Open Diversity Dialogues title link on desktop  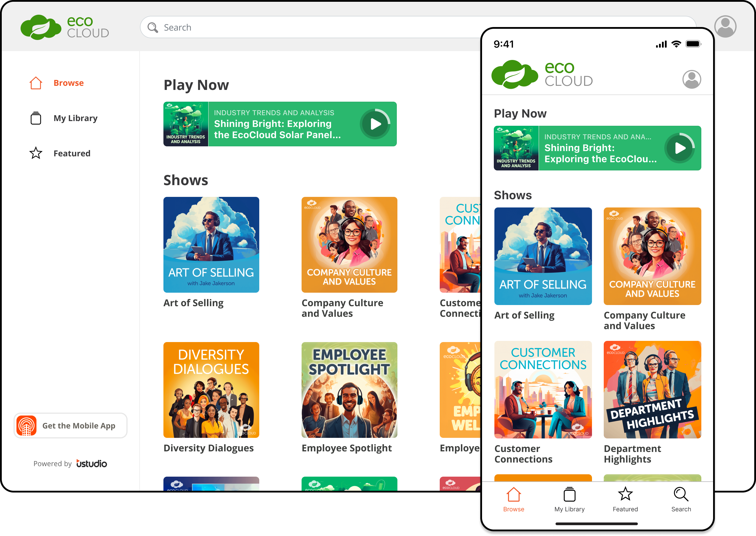coord(209,448)
